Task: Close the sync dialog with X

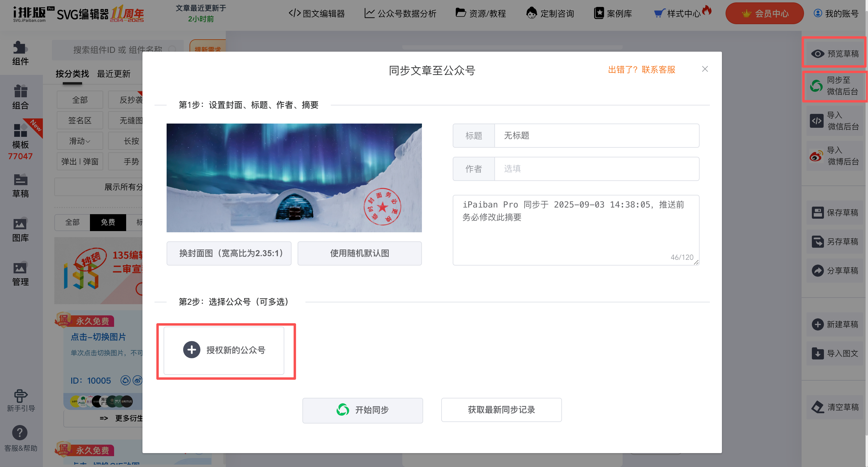Action: tap(705, 69)
